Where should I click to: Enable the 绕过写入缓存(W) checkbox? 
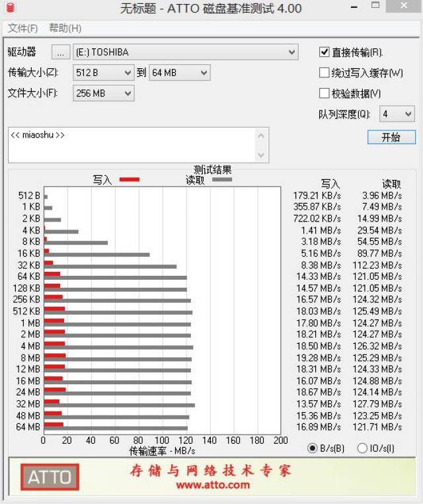point(324,73)
